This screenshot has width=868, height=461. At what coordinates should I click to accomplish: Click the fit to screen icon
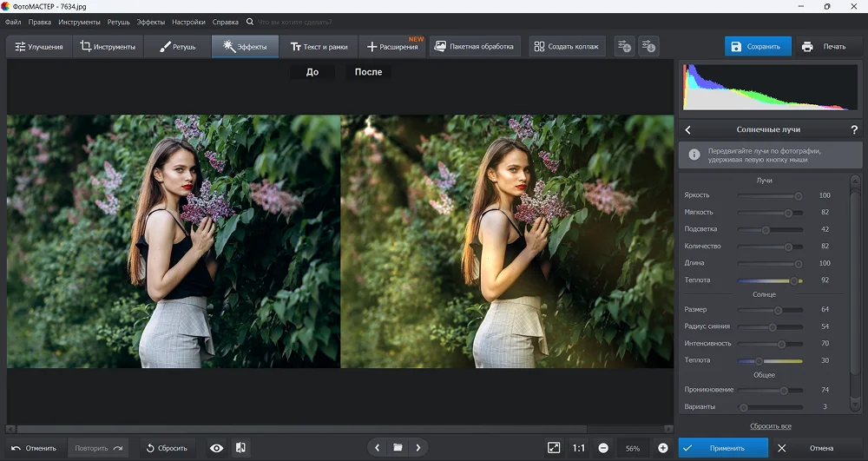(x=554, y=448)
